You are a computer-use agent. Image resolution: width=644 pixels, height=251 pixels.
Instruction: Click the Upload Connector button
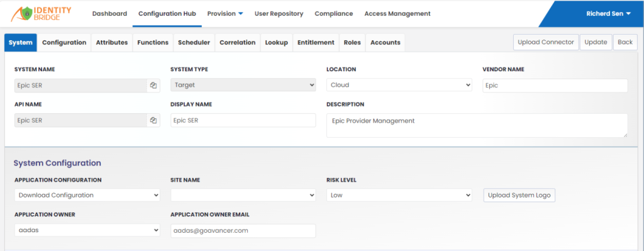pyautogui.click(x=546, y=42)
